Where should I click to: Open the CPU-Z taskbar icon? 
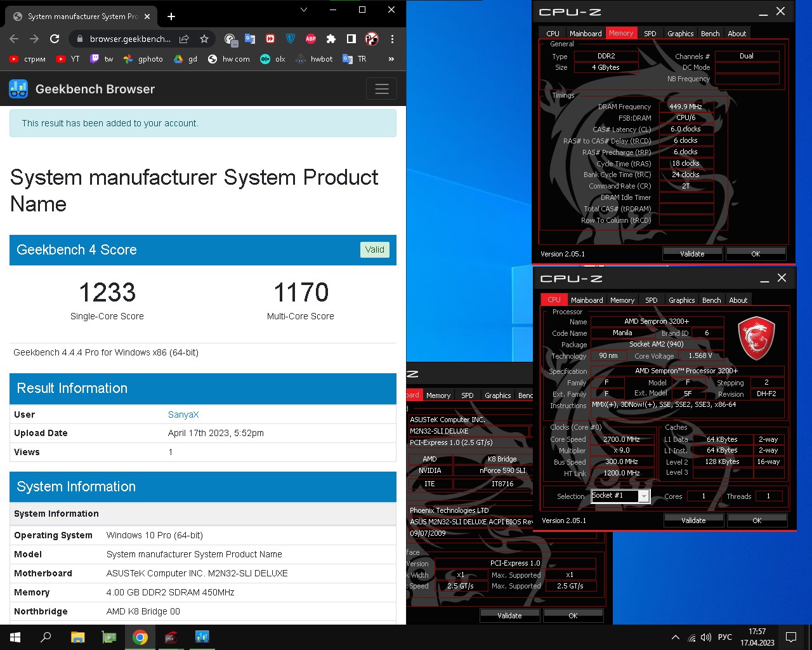click(171, 637)
